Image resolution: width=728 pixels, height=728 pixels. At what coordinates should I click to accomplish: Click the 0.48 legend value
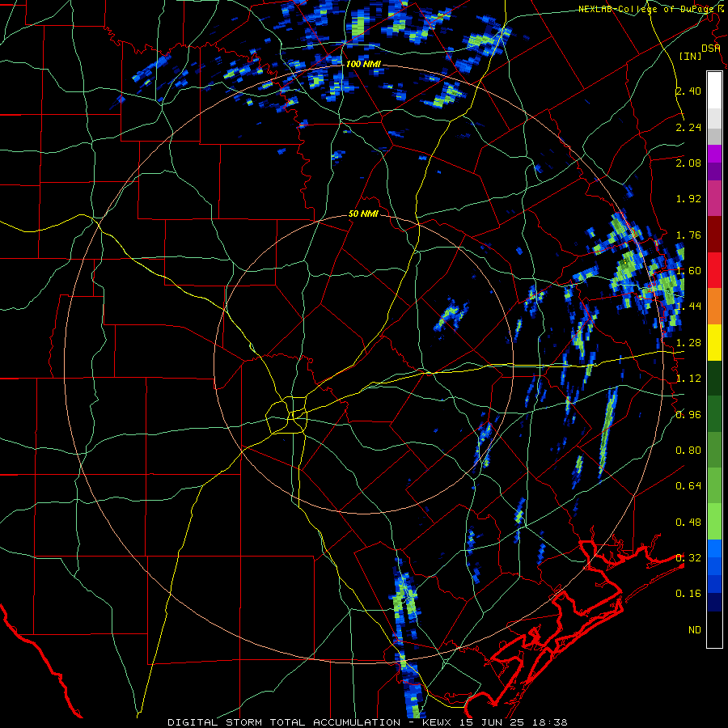coord(688,523)
